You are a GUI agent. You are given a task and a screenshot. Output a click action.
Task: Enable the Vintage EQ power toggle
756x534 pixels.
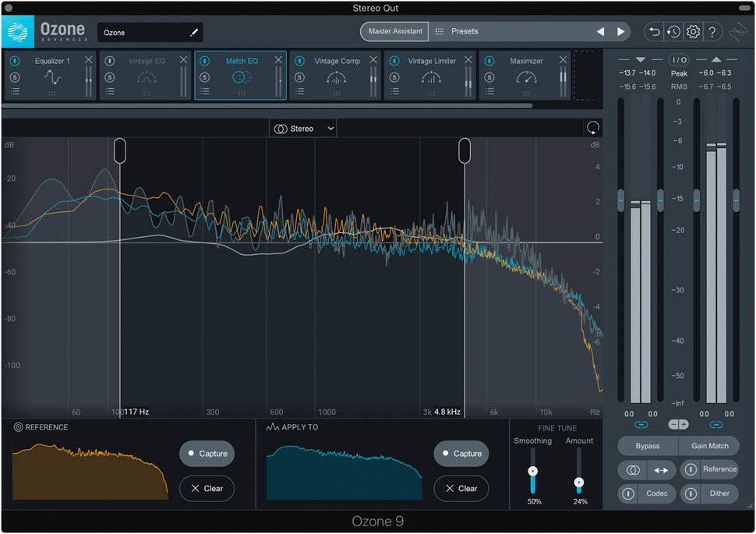[x=110, y=60]
